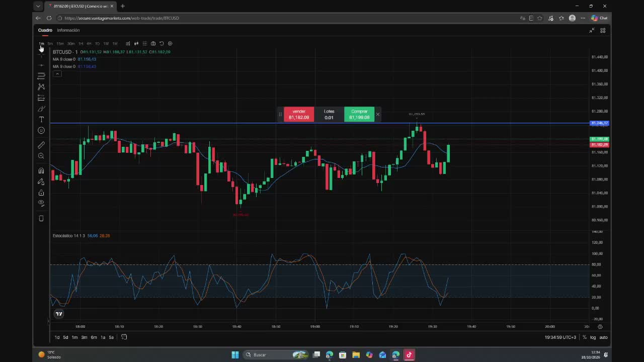Viewport: 644px width, 362px height.
Task: Select the Text drawing tool
Action: 41,120
